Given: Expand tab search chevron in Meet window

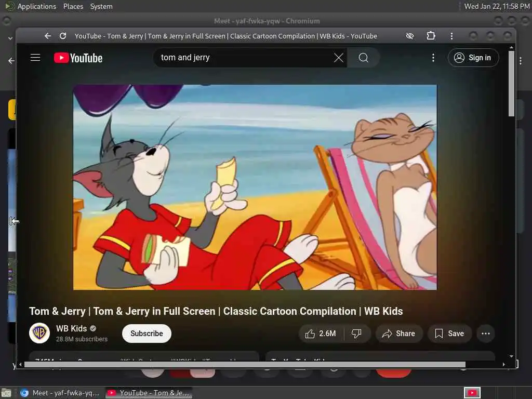Looking at the screenshot, I should click(x=10, y=38).
